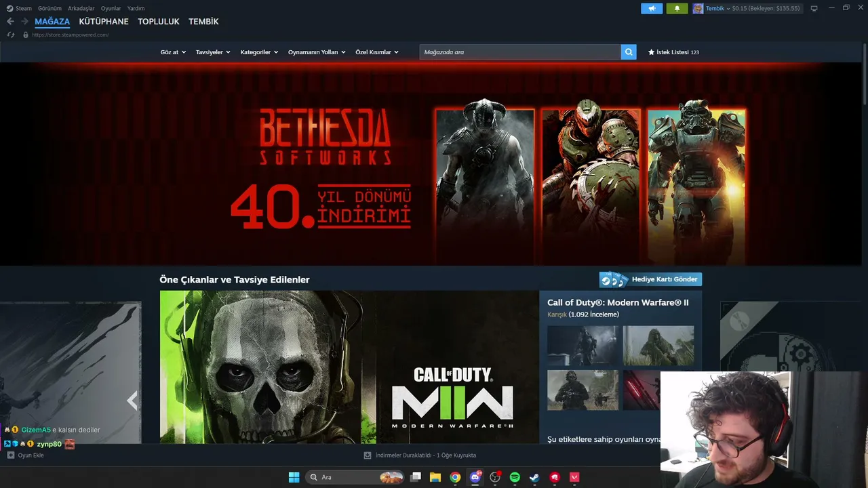Open Discord from the taskbar
Image resolution: width=868 pixels, height=488 pixels.
pos(475,477)
